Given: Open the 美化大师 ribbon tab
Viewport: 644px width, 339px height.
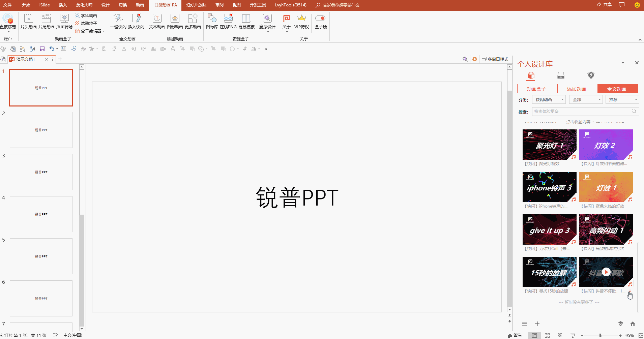Looking at the screenshot, I should tap(84, 5).
